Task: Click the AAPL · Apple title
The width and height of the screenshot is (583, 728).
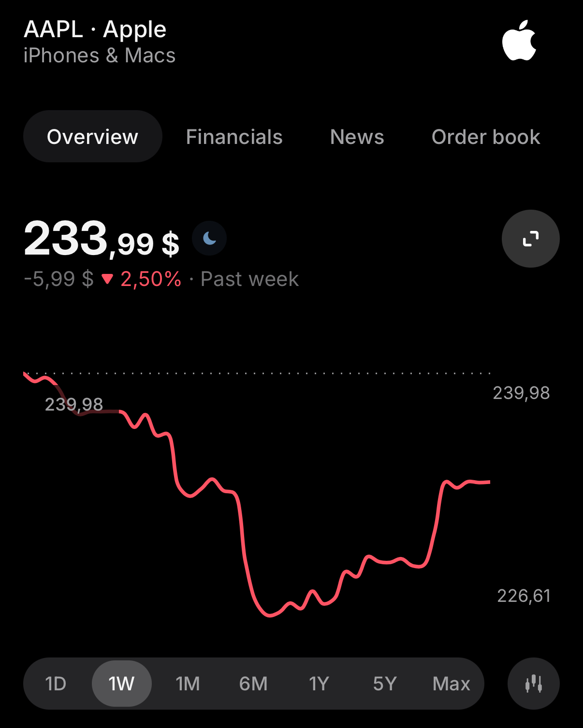Action: (95, 29)
